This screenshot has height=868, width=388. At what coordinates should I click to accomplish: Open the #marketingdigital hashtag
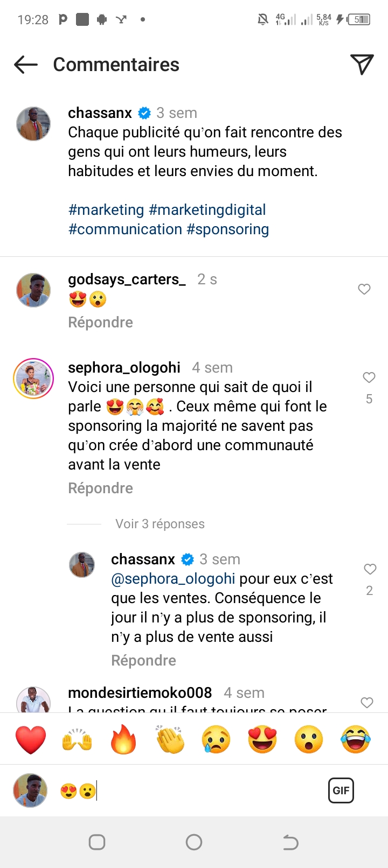[x=207, y=210]
